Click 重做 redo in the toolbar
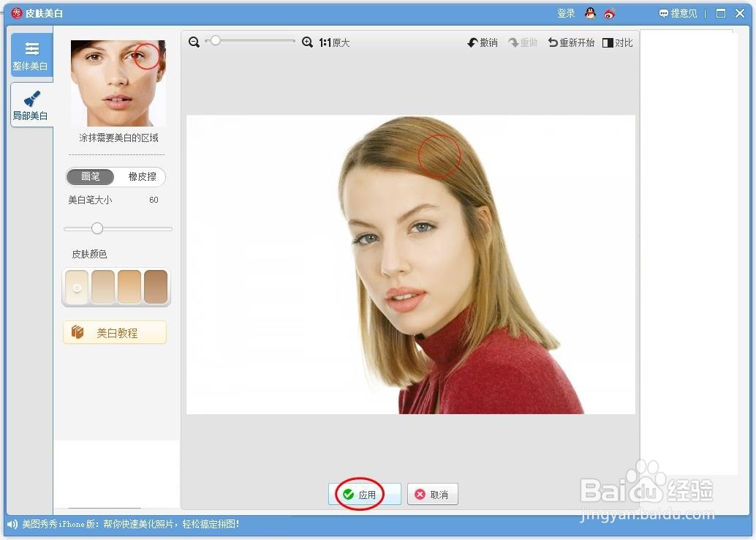This screenshot has width=756, height=540. point(523,43)
